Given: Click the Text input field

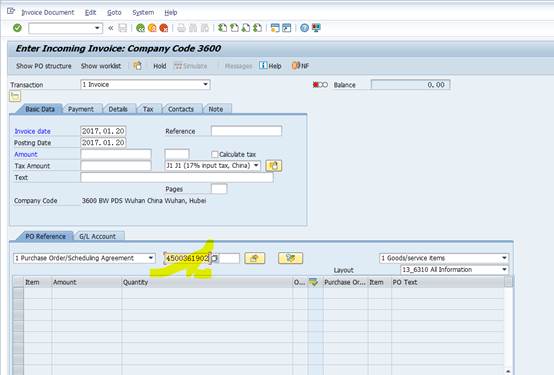Looking at the screenshot, I should 177,177.
